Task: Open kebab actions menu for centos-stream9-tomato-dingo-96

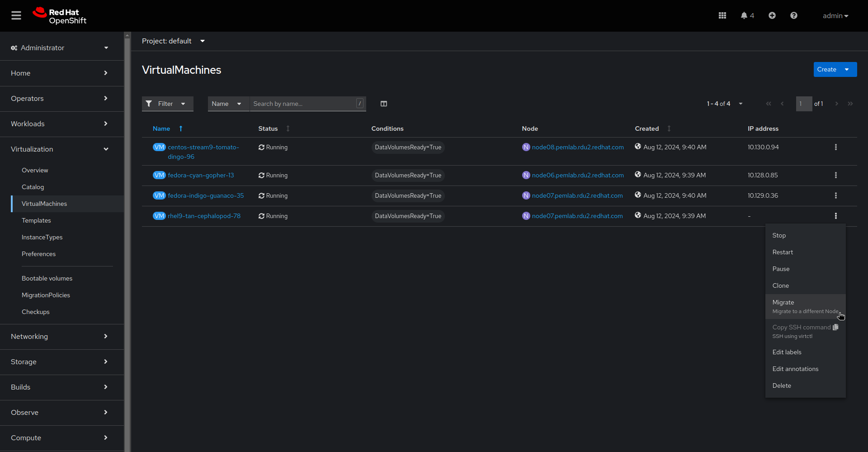Action: click(836, 147)
